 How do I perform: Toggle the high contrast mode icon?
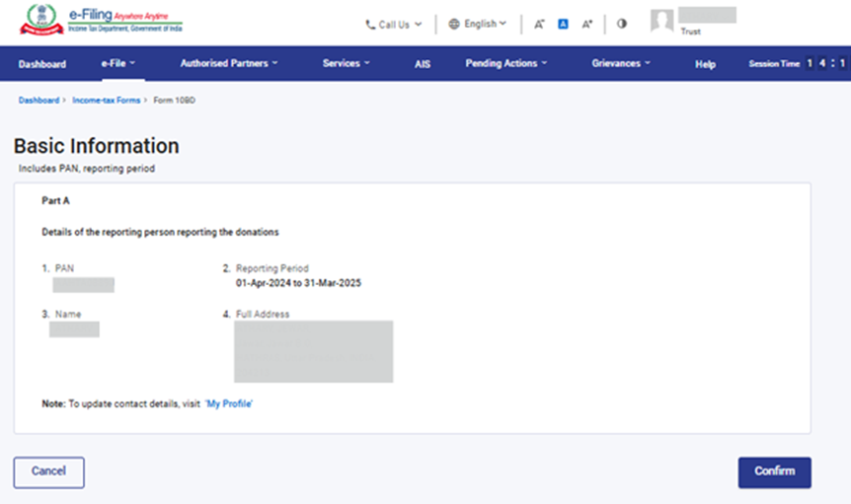click(622, 24)
